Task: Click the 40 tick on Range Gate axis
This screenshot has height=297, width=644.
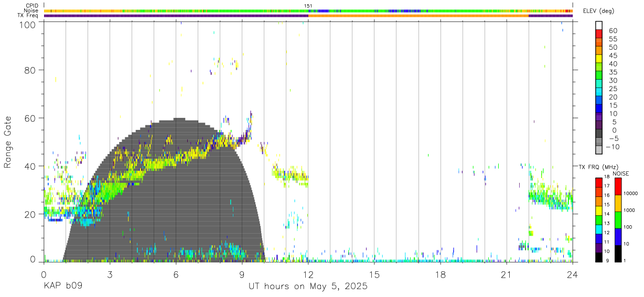Action: point(30,166)
